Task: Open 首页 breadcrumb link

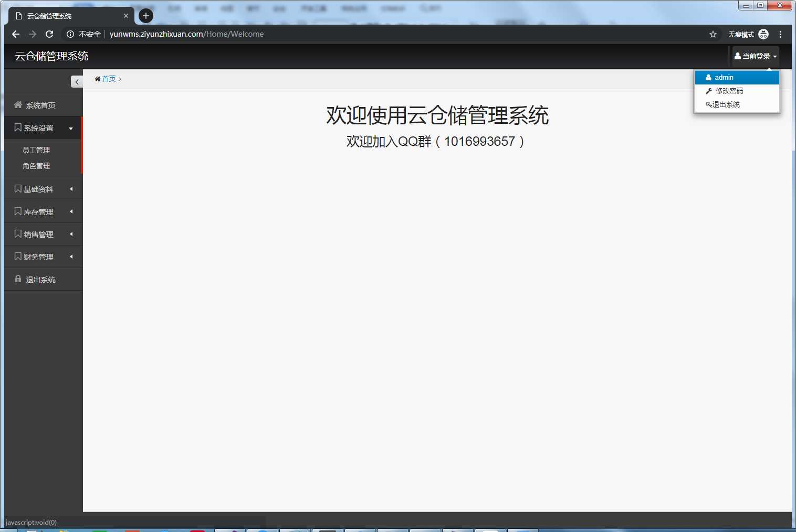Action: pos(109,79)
